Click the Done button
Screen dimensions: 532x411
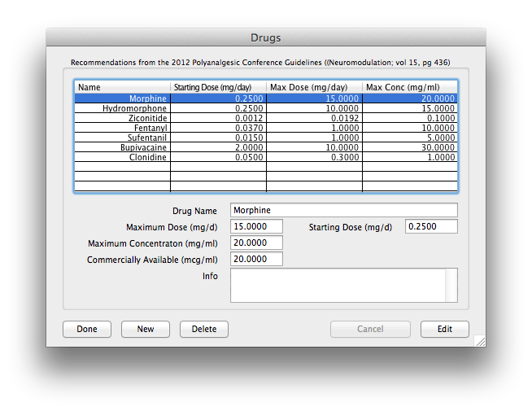point(87,329)
